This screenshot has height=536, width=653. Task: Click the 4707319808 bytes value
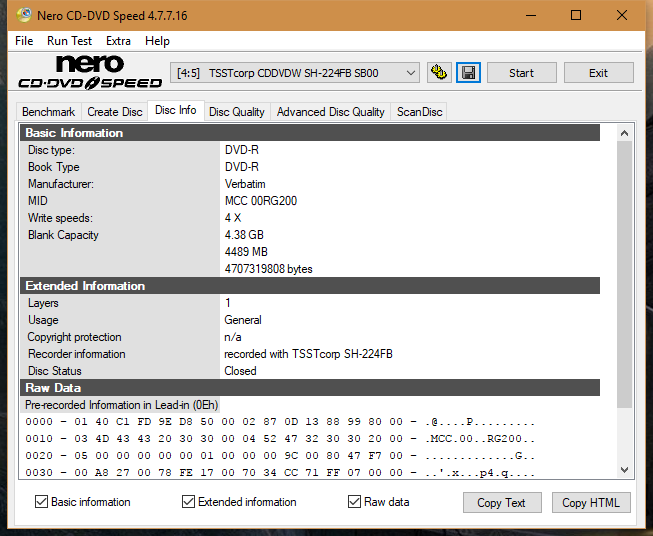(269, 269)
